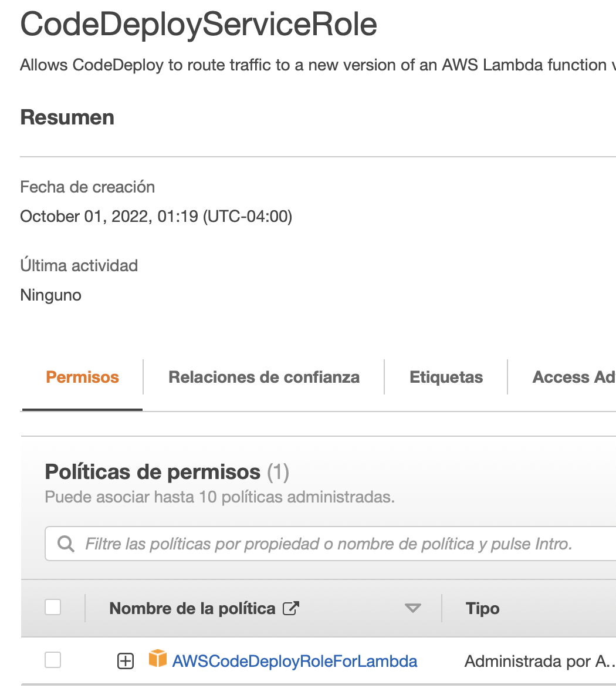Go to the Access Advisor tab

[573, 377]
